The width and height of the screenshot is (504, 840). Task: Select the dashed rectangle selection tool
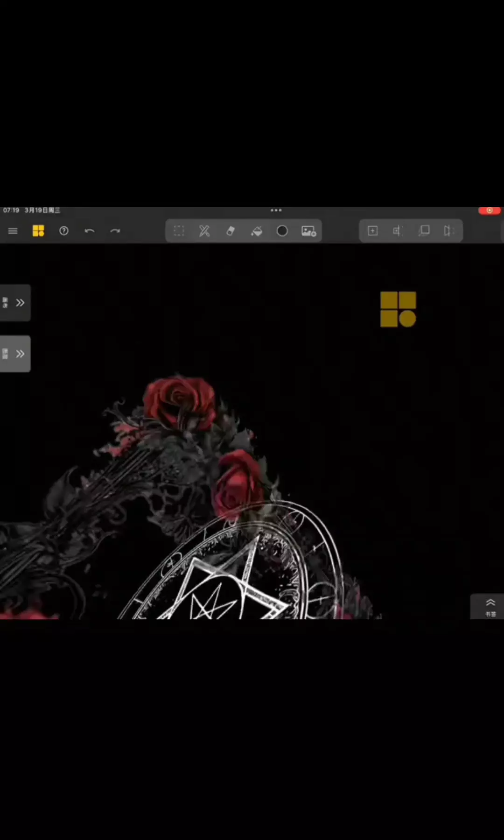tap(179, 231)
